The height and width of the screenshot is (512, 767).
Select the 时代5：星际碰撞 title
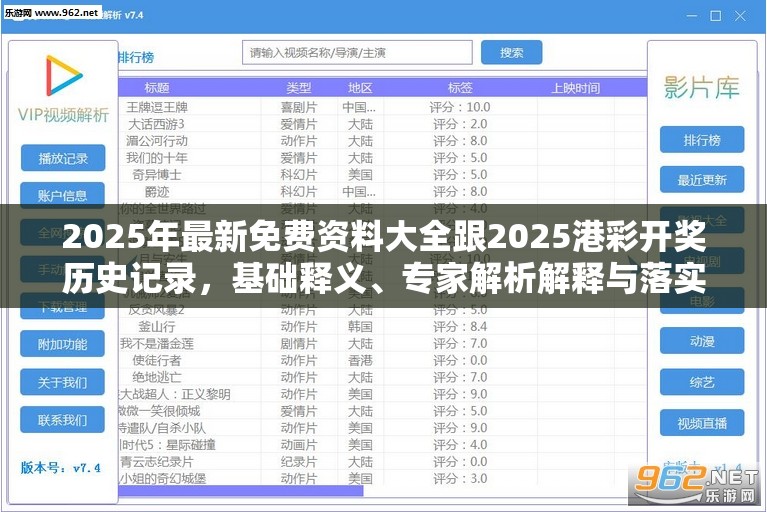pyautogui.click(x=167, y=445)
